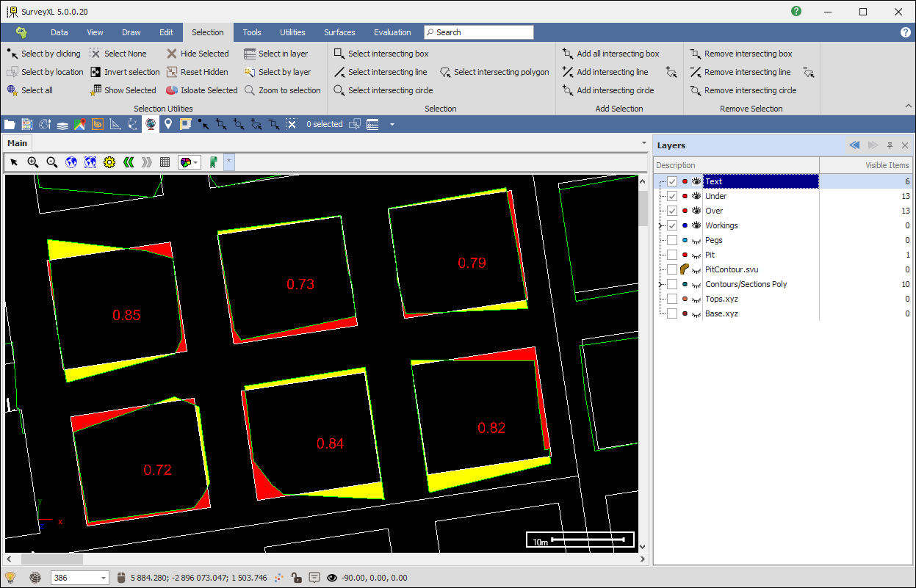
Task: Expand the Workings layer tree node
Action: click(x=660, y=225)
